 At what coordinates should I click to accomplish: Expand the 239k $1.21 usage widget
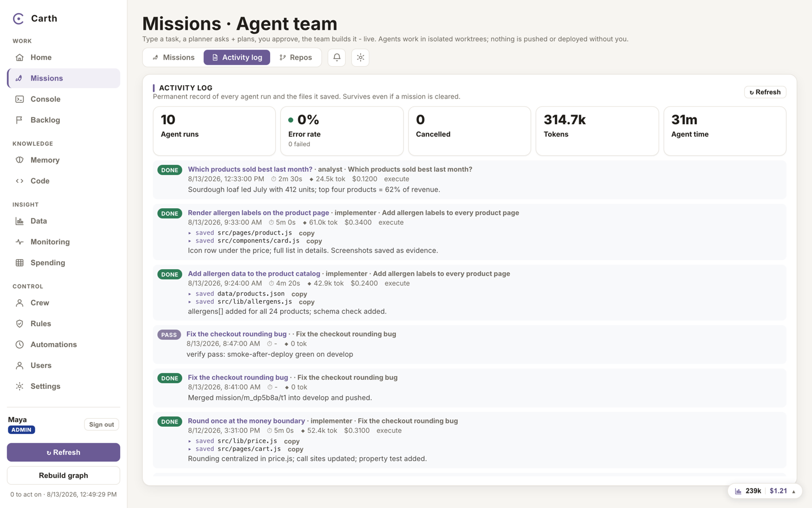point(765,491)
